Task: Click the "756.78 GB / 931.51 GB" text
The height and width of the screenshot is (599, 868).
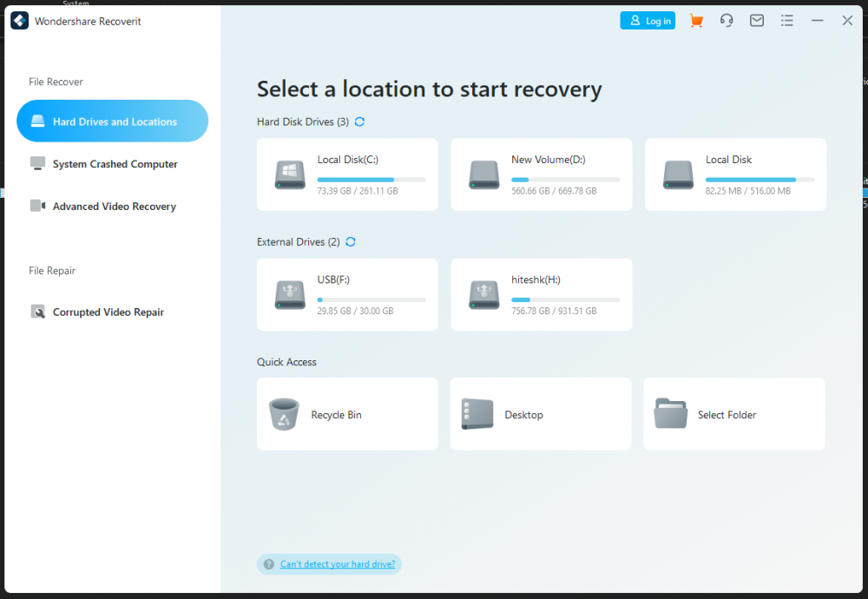Action: pos(554,311)
